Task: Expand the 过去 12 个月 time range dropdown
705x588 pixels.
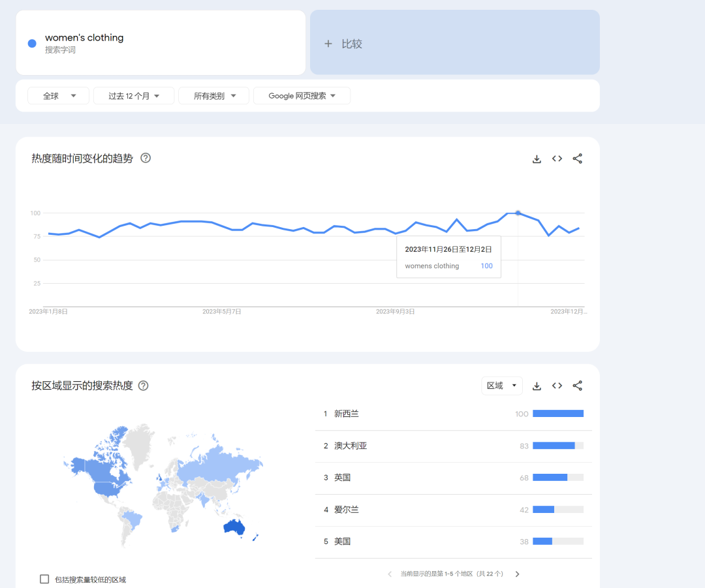Action: (134, 96)
